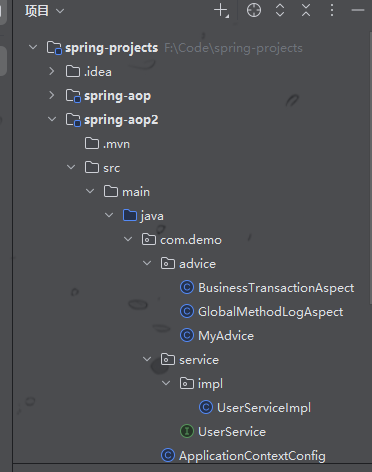372x472 pixels.
Task: Click the ApplicationContextConfig class icon
Action: click(x=168, y=455)
